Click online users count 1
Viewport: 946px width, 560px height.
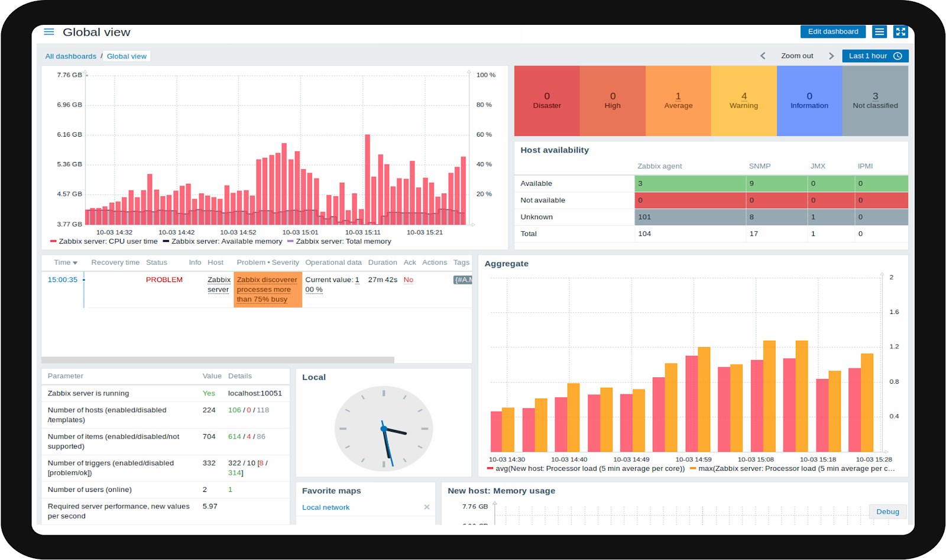(230, 490)
